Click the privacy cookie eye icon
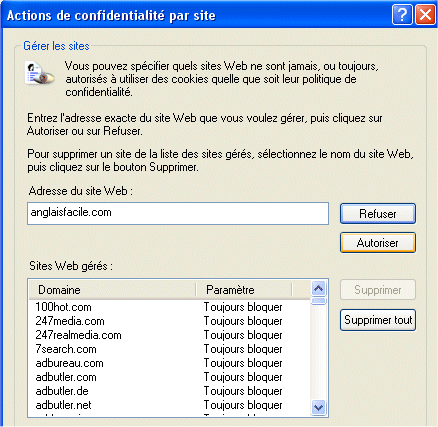The width and height of the screenshot is (438, 427). coord(40,73)
